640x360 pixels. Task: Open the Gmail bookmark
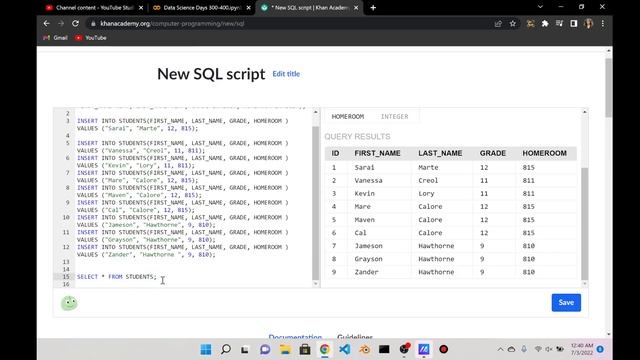[56, 38]
